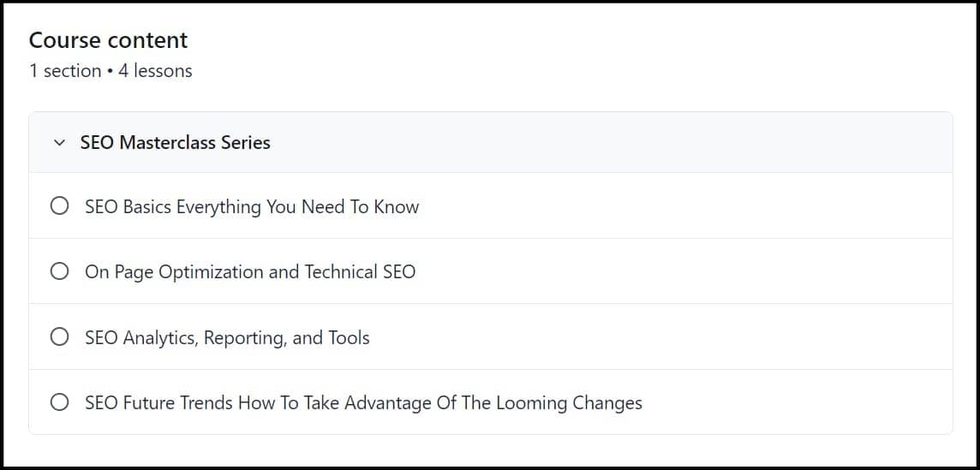Open SEO Future Trends Looming Changes lesson
The image size is (980, 470).
point(363,402)
